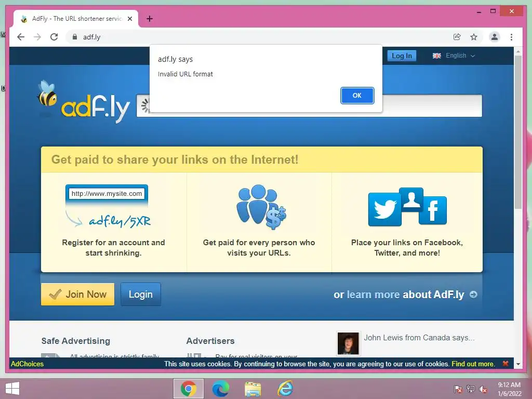This screenshot has width=532, height=399.
Task: Dismiss the cookie notice with red X
Action: click(x=505, y=363)
